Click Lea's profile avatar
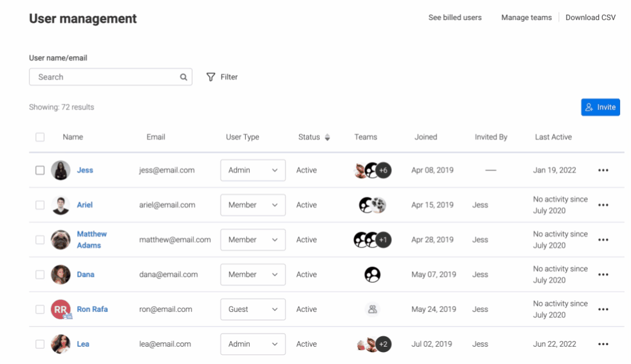The height and width of the screenshot is (364, 631). pos(61,344)
